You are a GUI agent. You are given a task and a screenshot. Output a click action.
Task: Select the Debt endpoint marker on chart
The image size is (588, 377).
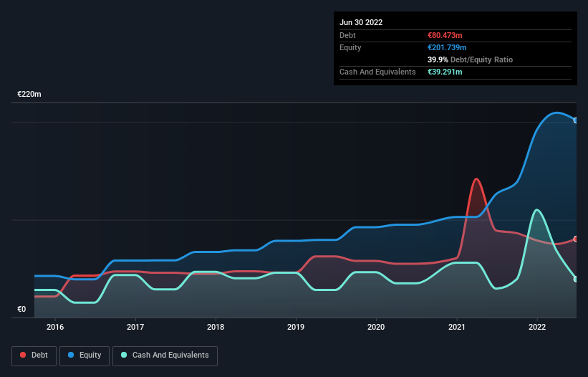coord(576,239)
